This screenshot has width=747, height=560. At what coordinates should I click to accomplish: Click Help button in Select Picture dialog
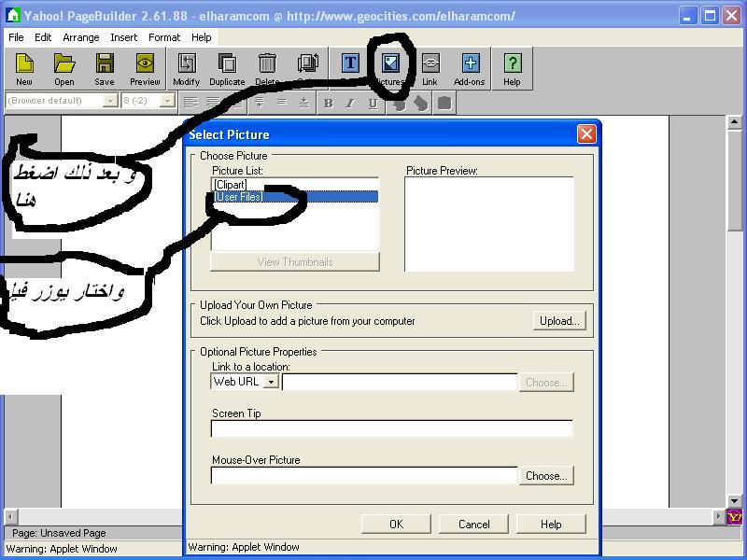point(551,525)
